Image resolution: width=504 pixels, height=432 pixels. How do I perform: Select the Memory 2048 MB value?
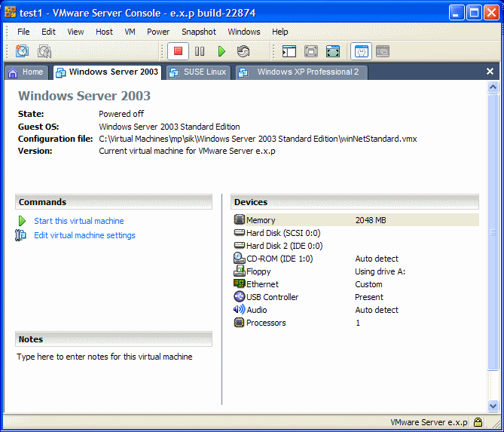click(x=371, y=220)
